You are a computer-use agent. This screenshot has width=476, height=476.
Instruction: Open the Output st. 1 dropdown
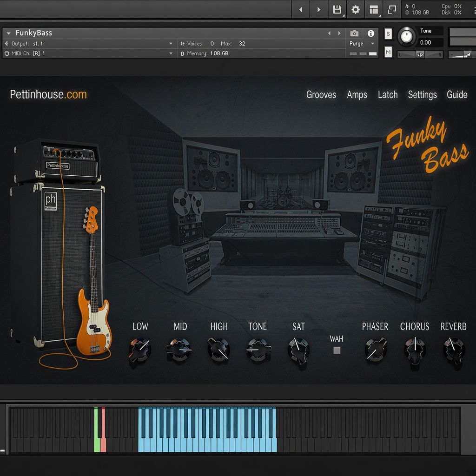click(x=171, y=44)
